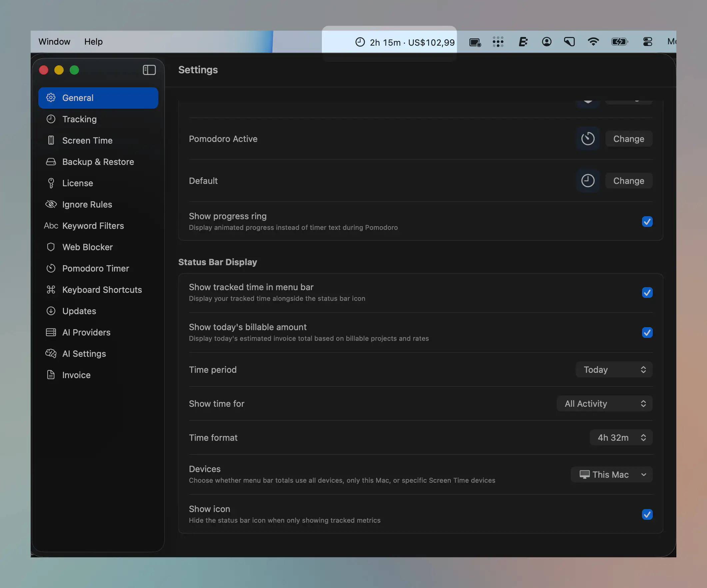
Task: Click the screen recording menu bar icon
Action: 475,42
